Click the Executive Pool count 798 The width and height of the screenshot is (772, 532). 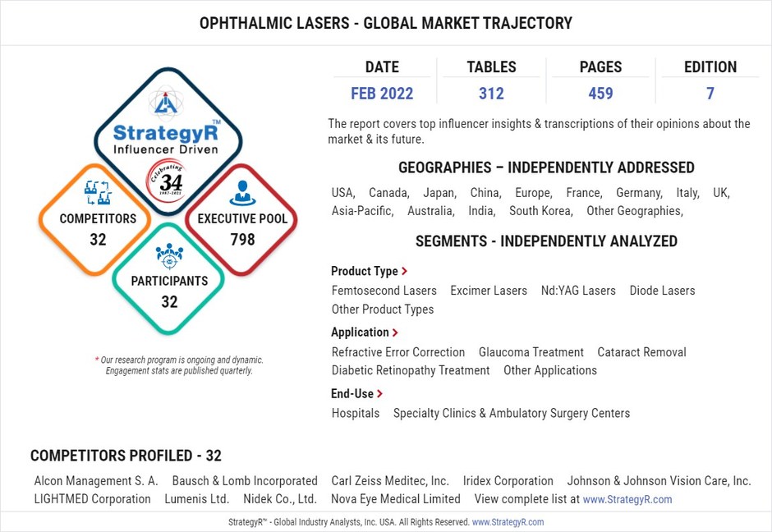click(242, 240)
